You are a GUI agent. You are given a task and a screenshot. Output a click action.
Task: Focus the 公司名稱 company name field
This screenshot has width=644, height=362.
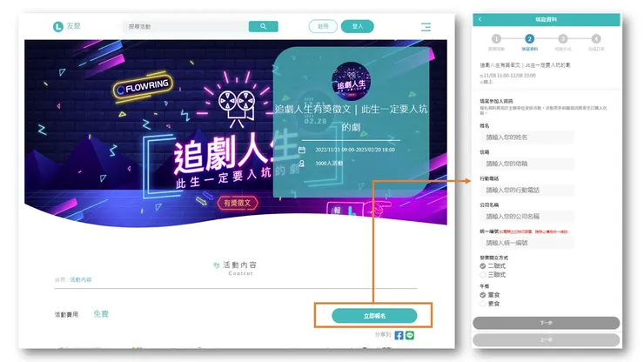point(527,216)
